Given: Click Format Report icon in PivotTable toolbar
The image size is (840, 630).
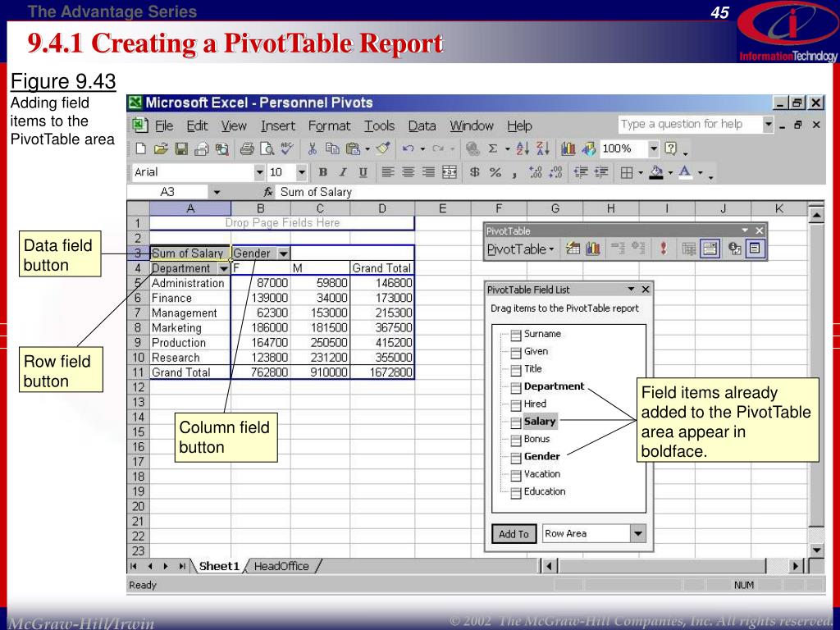Looking at the screenshot, I should 573,249.
